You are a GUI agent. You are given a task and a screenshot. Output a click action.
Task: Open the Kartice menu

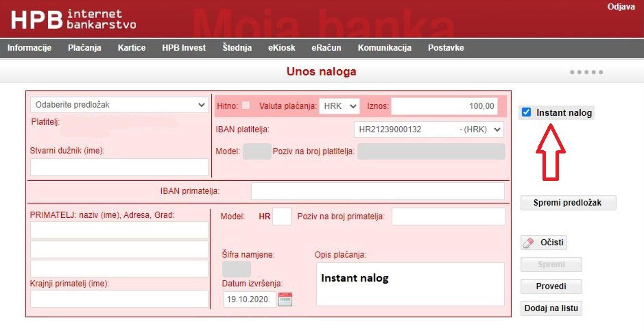[131, 48]
